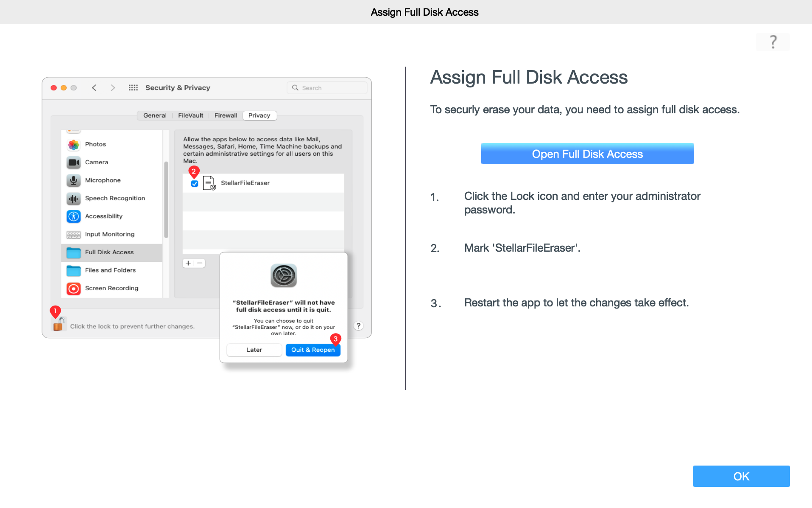Click the Full Disk Access folder icon
Screen dimensions: 812x508
pos(73,253)
